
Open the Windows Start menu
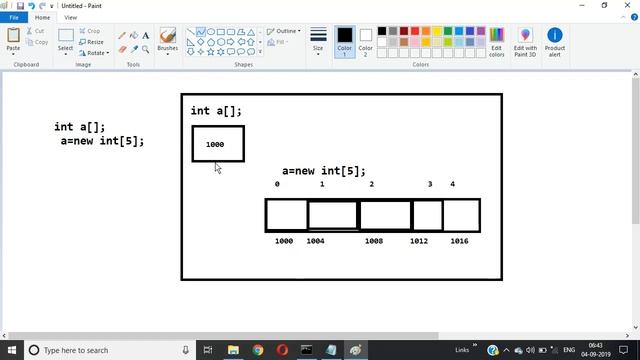tap(12, 350)
